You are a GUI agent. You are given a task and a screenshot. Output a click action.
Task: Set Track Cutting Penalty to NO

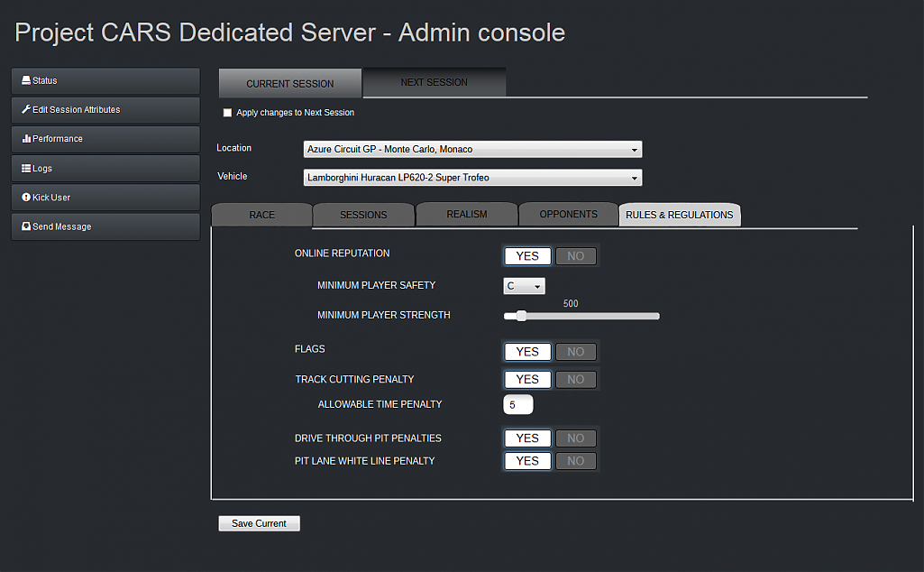tap(576, 379)
